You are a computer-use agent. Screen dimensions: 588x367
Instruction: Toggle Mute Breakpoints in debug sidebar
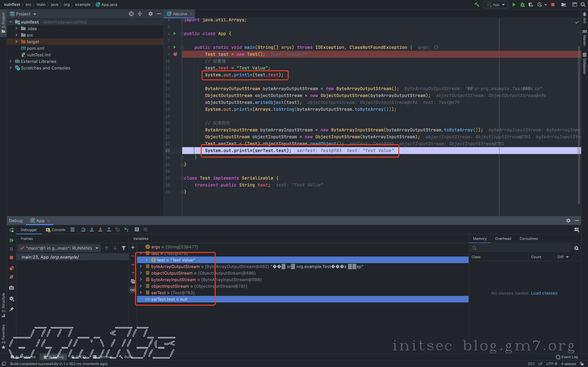(x=11, y=277)
